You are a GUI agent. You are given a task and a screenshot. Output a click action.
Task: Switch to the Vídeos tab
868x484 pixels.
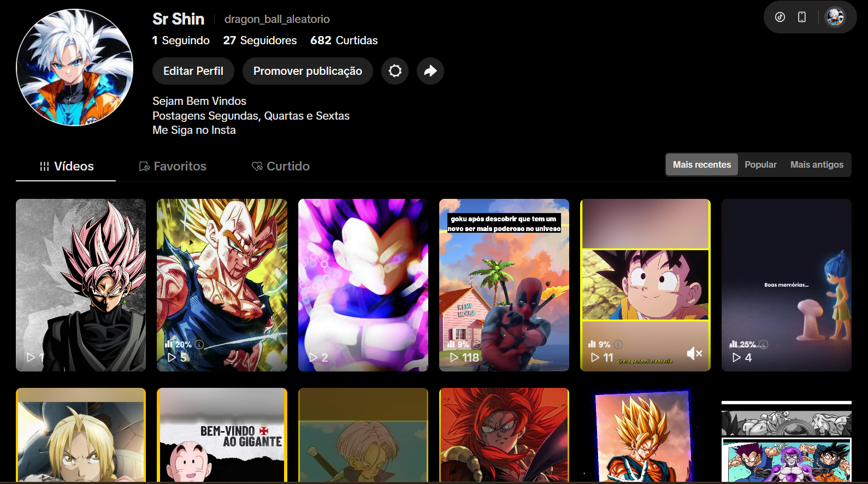coord(66,166)
